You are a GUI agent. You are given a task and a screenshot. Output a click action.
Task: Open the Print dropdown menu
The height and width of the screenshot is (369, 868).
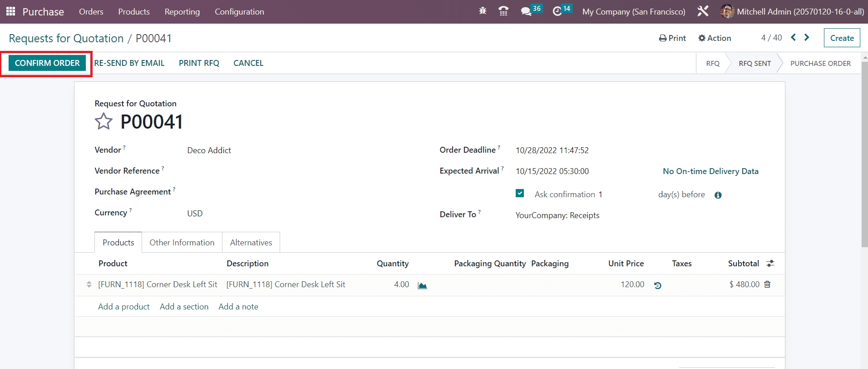(x=672, y=38)
